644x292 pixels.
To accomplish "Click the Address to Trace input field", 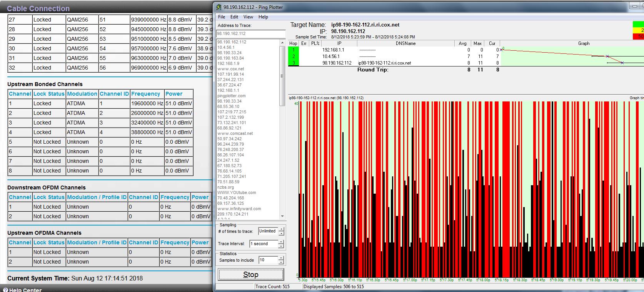I will 250,34.
